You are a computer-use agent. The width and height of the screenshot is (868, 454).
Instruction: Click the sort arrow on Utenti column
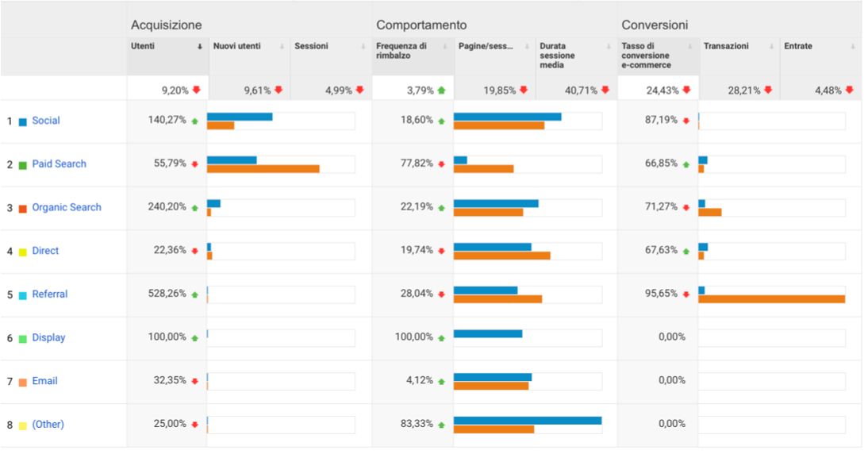(x=200, y=47)
